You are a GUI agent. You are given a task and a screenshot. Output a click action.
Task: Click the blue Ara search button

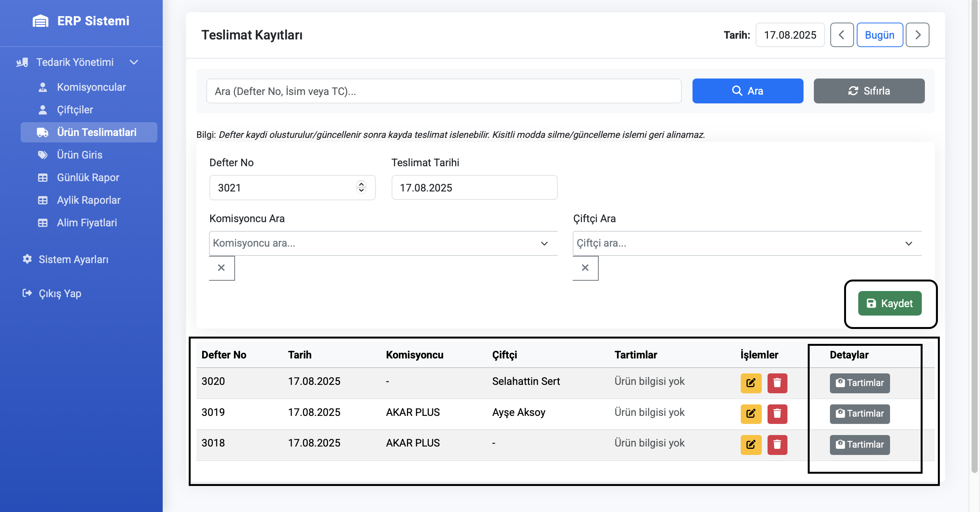tap(748, 91)
